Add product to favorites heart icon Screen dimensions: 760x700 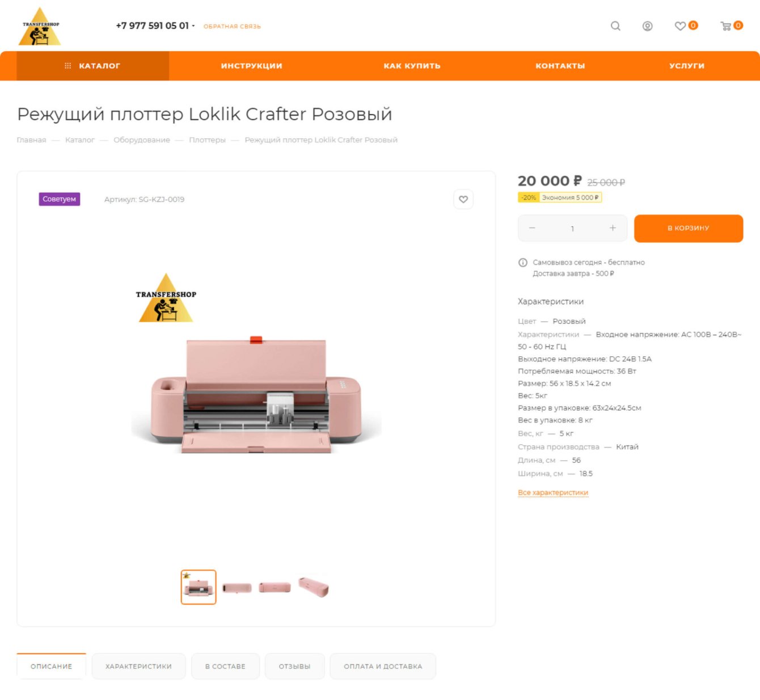pyautogui.click(x=463, y=199)
